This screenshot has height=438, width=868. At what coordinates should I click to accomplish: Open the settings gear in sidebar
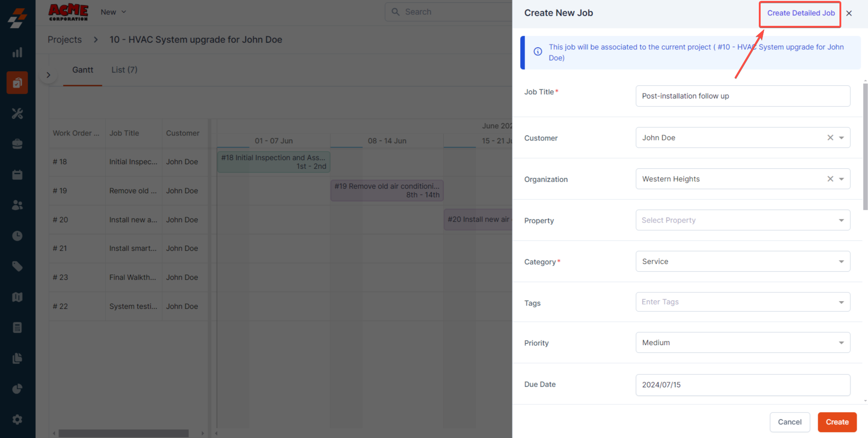click(17, 419)
